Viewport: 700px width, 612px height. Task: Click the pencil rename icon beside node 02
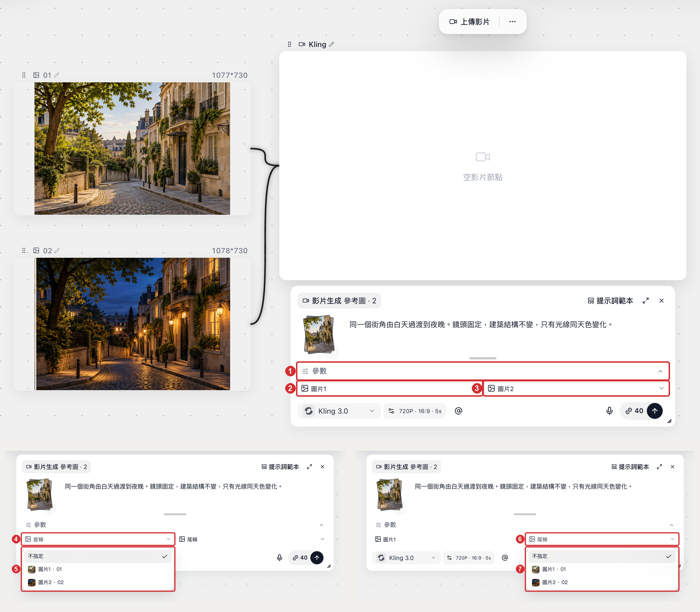[57, 251]
